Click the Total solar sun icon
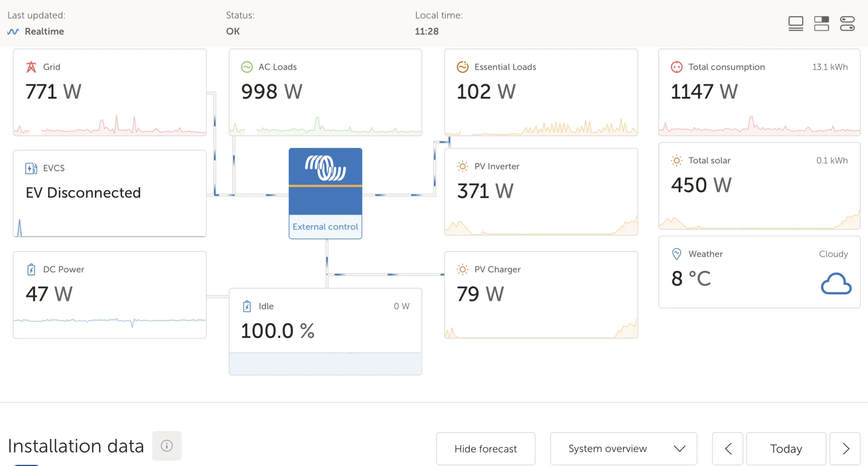The width and height of the screenshot is (868, 466). [x=677, y=161]
